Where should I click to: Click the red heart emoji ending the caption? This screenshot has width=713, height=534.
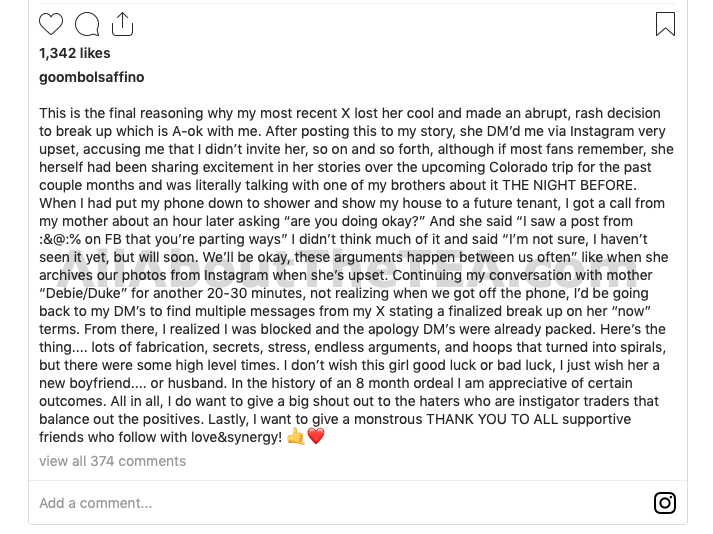pyautogui.click(x=316, y=436)
